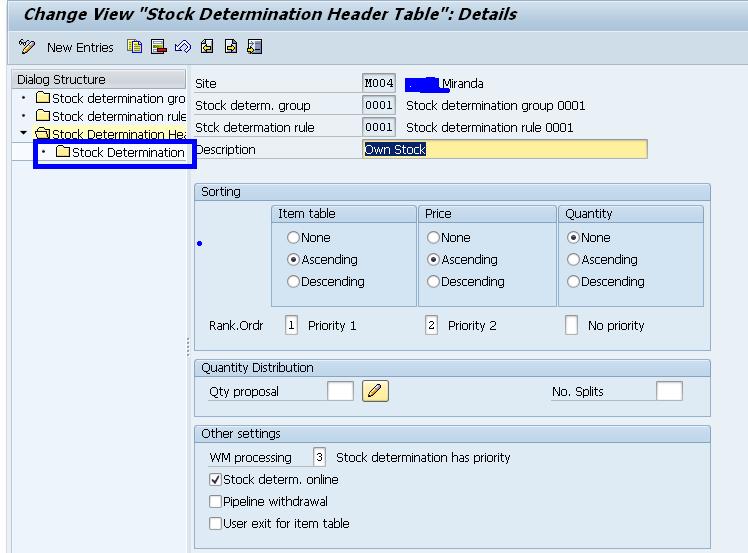Select Item table Ascending radio button

click(x=293, y=259)
